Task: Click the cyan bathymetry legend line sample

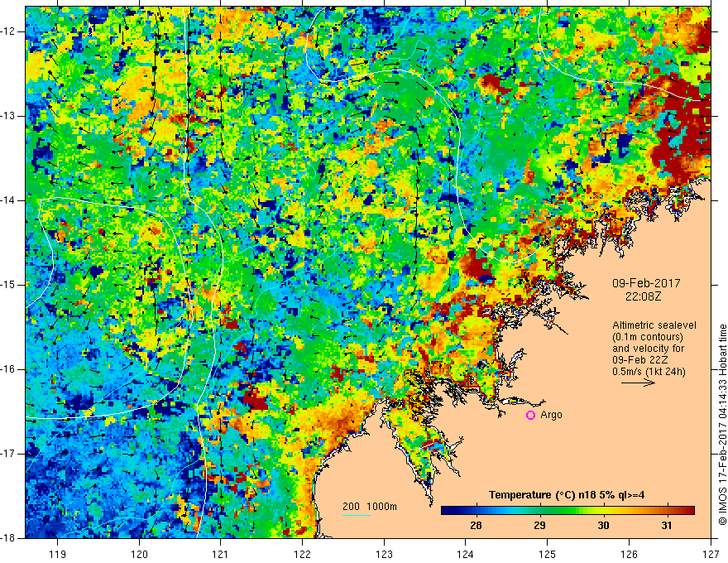Action: click(356, 515)
